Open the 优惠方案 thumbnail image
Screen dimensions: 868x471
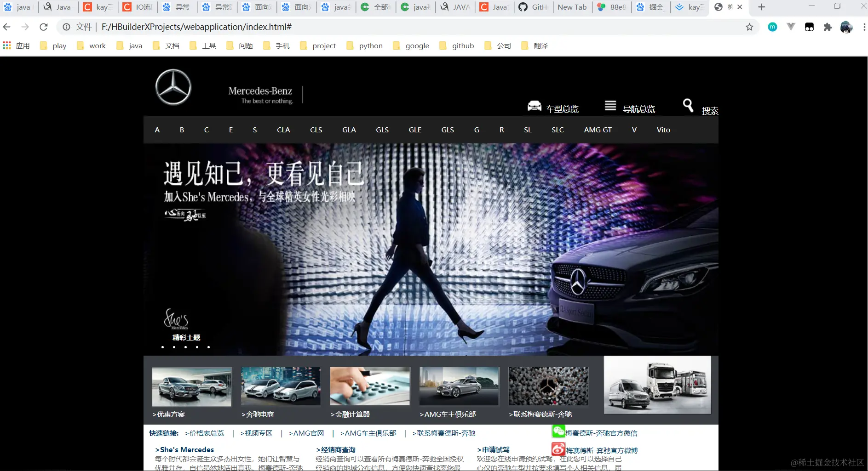[192, 386]
